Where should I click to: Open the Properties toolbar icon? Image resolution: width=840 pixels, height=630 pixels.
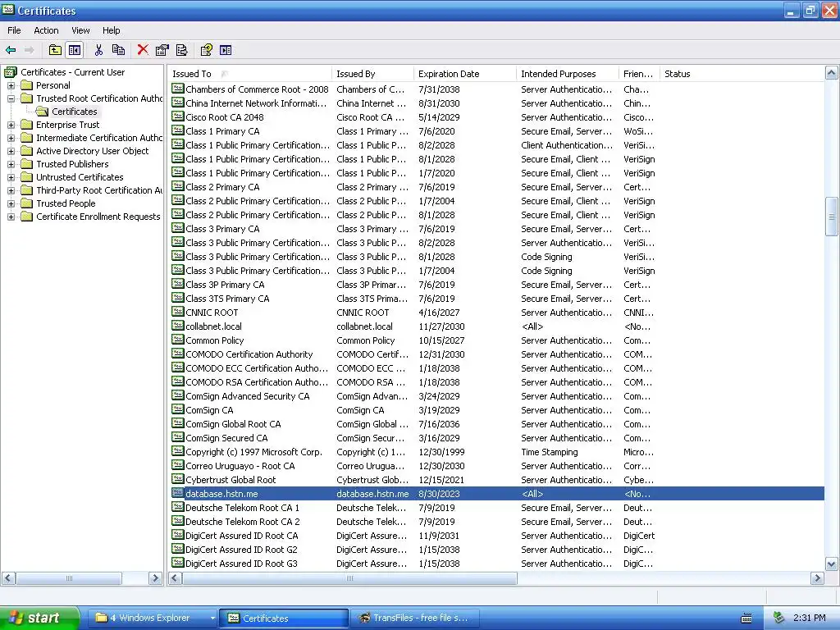162,50
